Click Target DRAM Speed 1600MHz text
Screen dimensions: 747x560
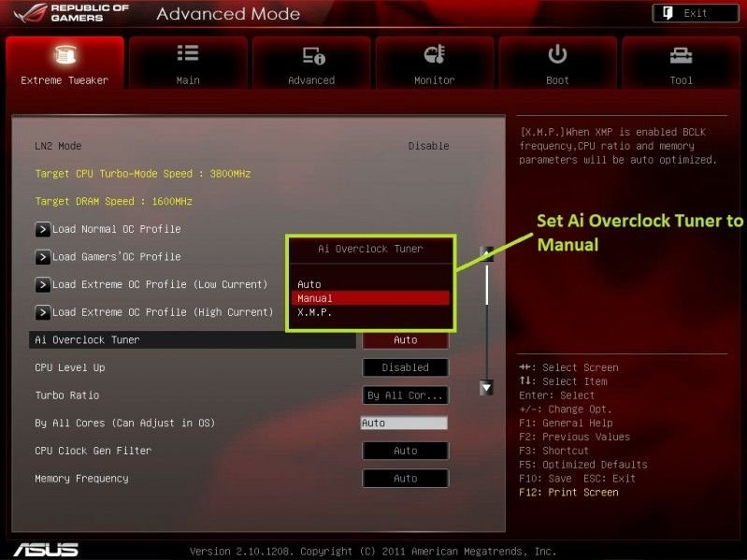(x=114, y=201)
